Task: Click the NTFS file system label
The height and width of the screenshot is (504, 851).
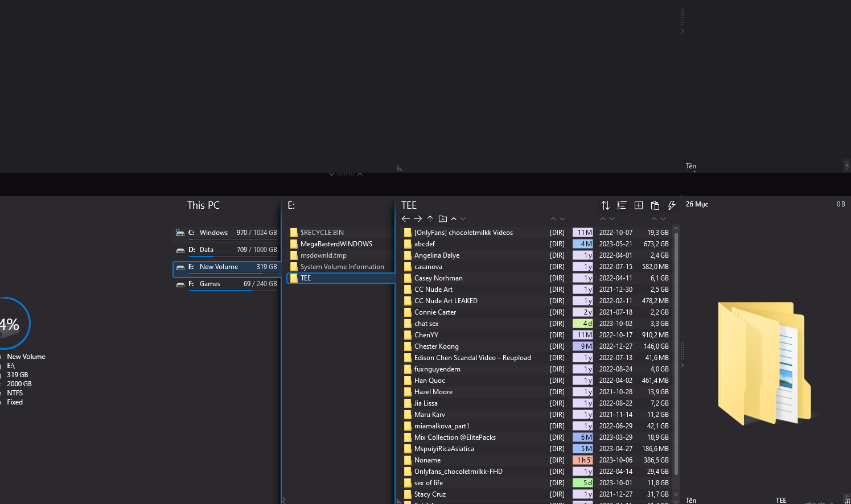Action: point(15,393)
